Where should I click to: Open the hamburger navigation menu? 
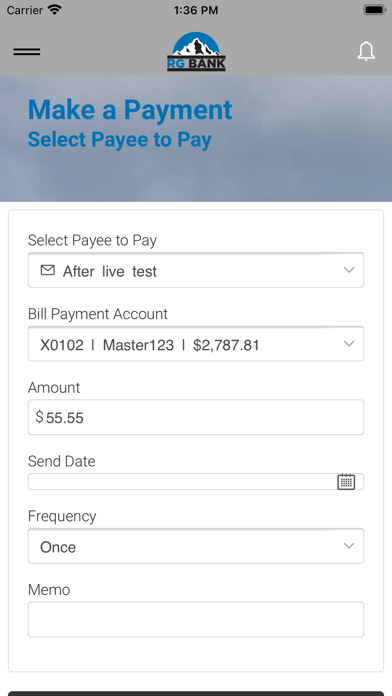click(27, 52)
